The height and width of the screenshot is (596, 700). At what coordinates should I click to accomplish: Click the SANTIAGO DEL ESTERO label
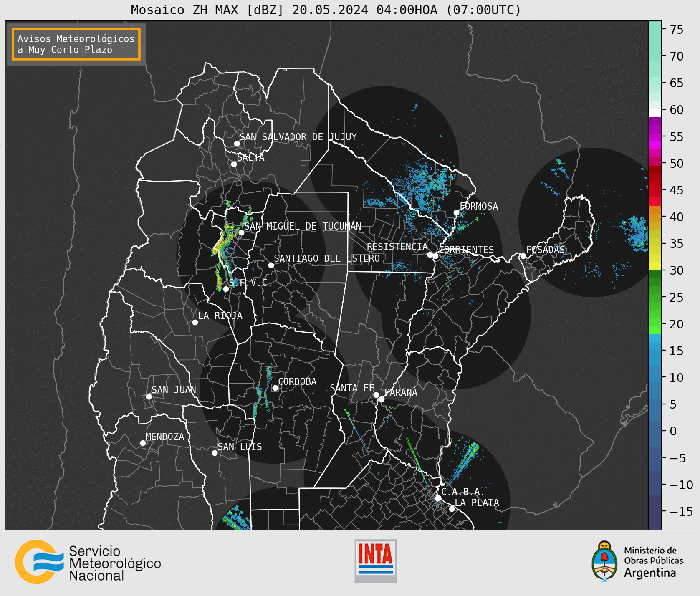327,258
